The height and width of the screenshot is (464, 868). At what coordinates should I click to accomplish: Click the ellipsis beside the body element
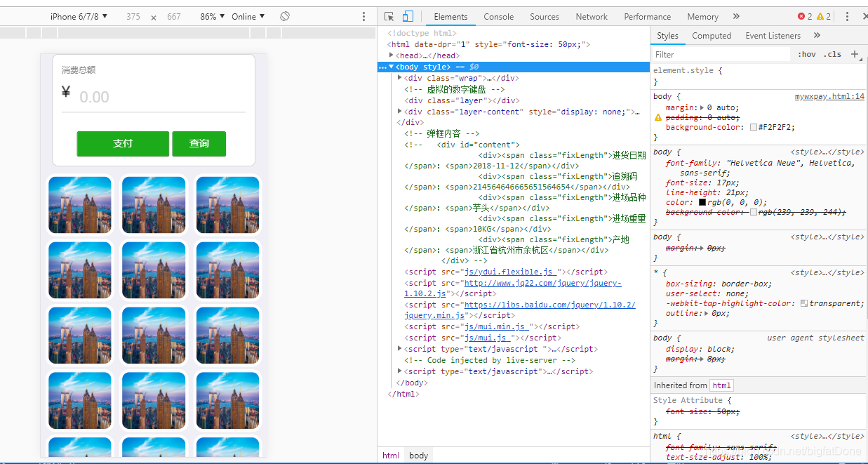click(382, 67)
